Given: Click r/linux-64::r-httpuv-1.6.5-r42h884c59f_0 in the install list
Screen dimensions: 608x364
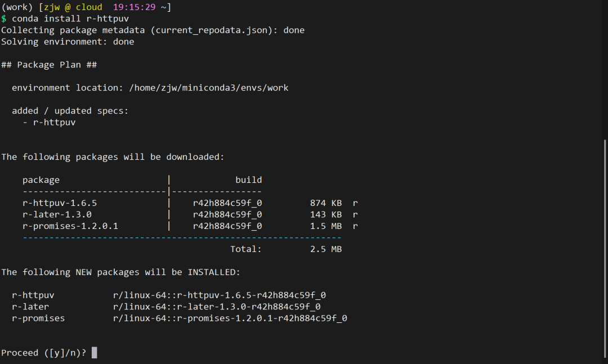Looking at the screenshot, I should tap(219, 295).
